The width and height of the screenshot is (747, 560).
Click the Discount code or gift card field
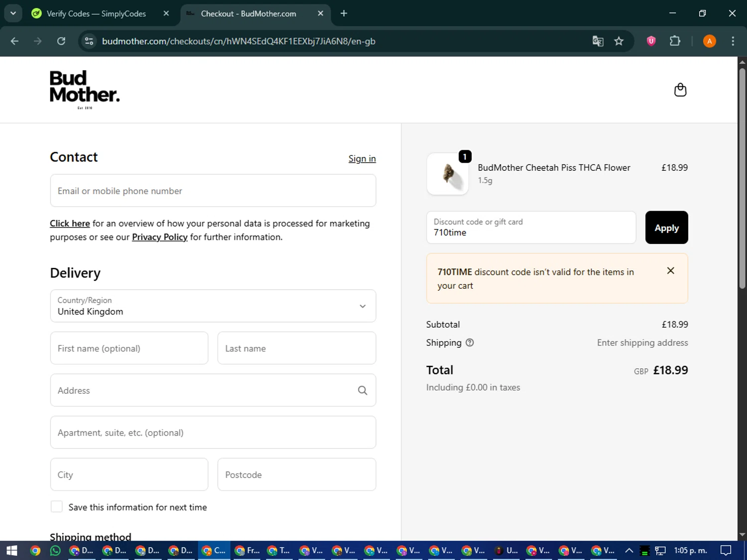[531, 227]
